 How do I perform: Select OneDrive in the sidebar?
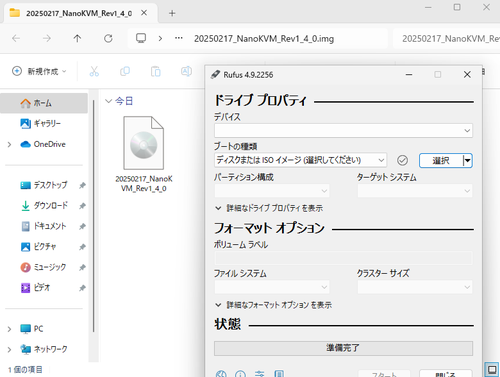[44, 144]
